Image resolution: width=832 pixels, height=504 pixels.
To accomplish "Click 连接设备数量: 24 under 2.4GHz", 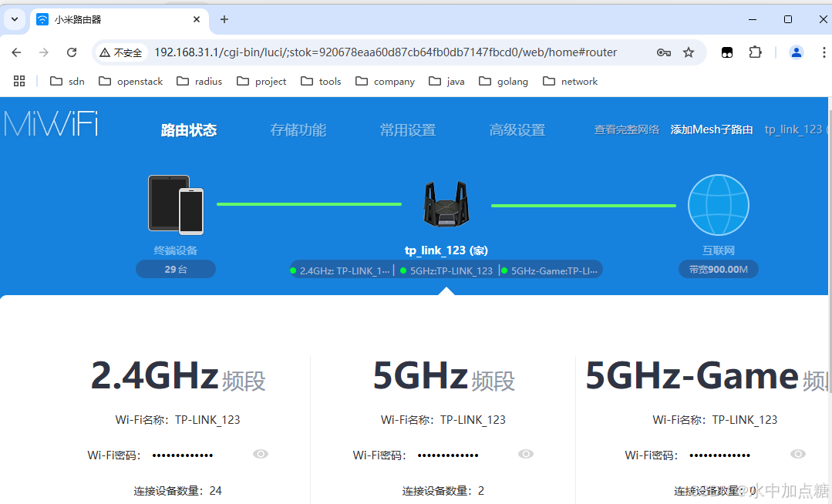I will point(178,491).
